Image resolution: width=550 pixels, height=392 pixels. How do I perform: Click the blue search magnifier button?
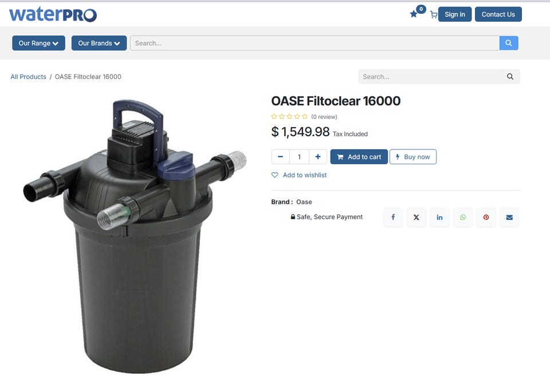click(x=509, y=43)
